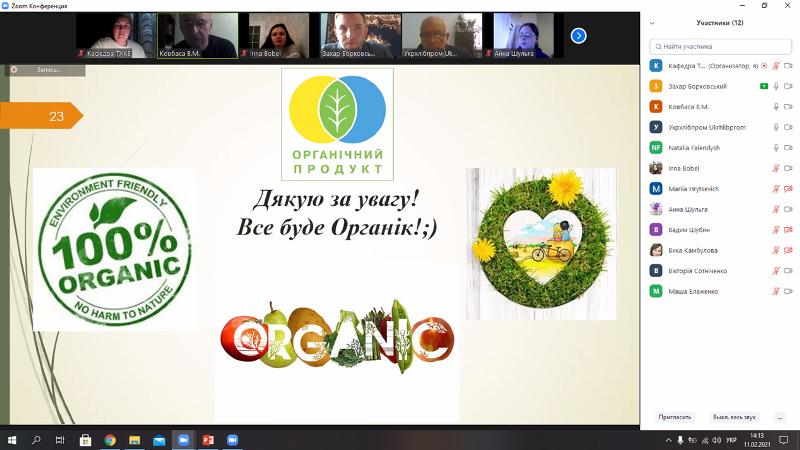This screenshot has height=450, width=800.
Task: Select the Inna Bobel video thumbnail
Action: pos(279,36)
